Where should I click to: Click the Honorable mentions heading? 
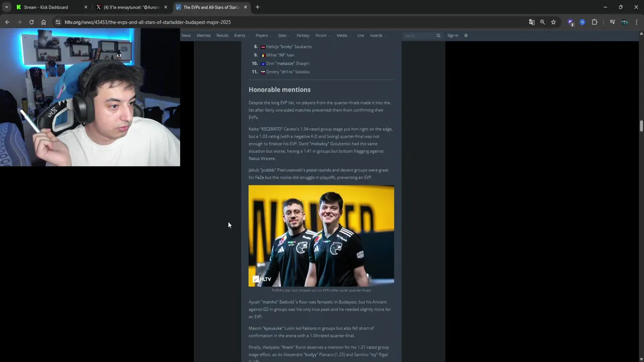(279, 89)
